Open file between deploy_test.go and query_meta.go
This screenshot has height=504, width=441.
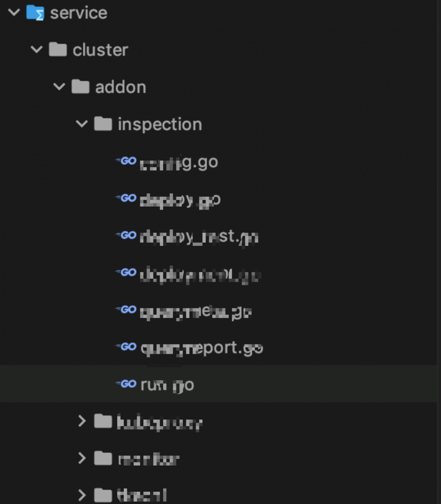click(200, 275)
